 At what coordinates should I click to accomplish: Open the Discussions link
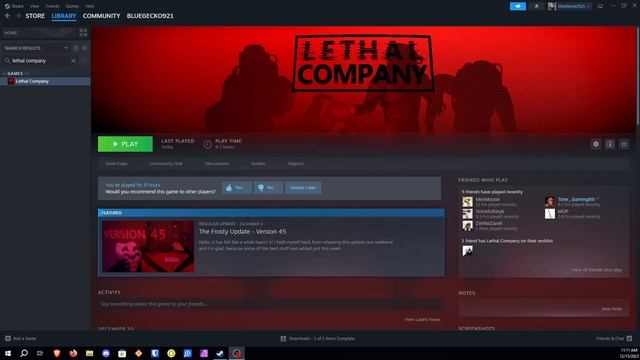217,164
